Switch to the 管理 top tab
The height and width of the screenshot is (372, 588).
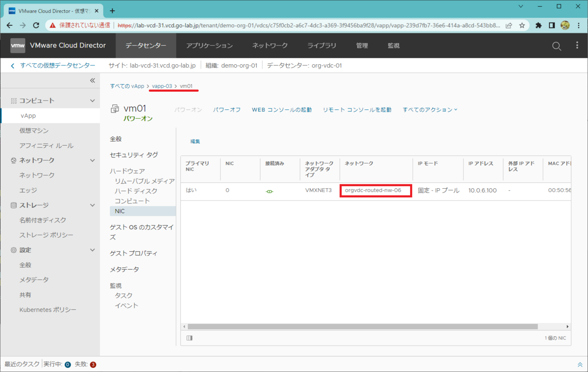coord(362,46)
